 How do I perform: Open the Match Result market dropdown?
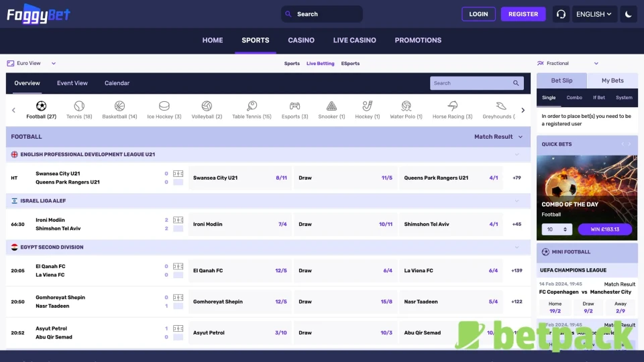click(498, 137)
